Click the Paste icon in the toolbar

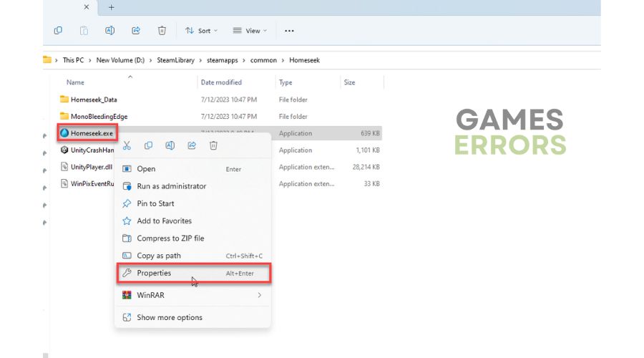(84, 30)
